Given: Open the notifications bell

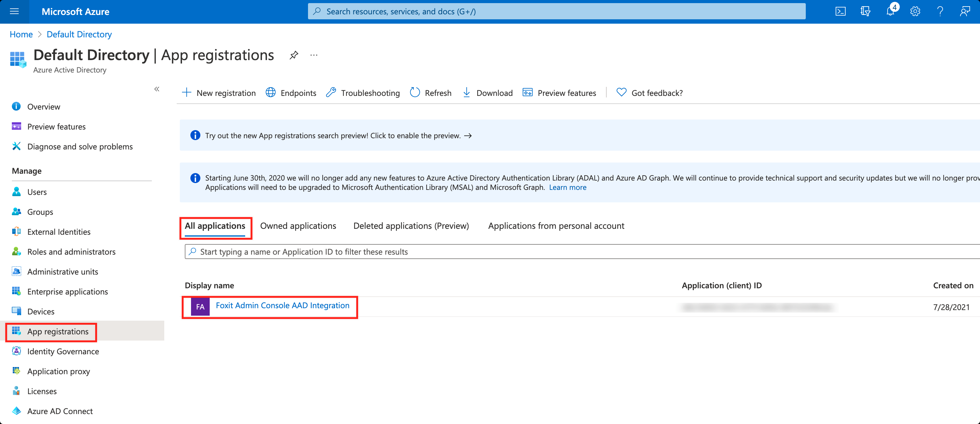Looking at the screenshot, I should [890, 11].
